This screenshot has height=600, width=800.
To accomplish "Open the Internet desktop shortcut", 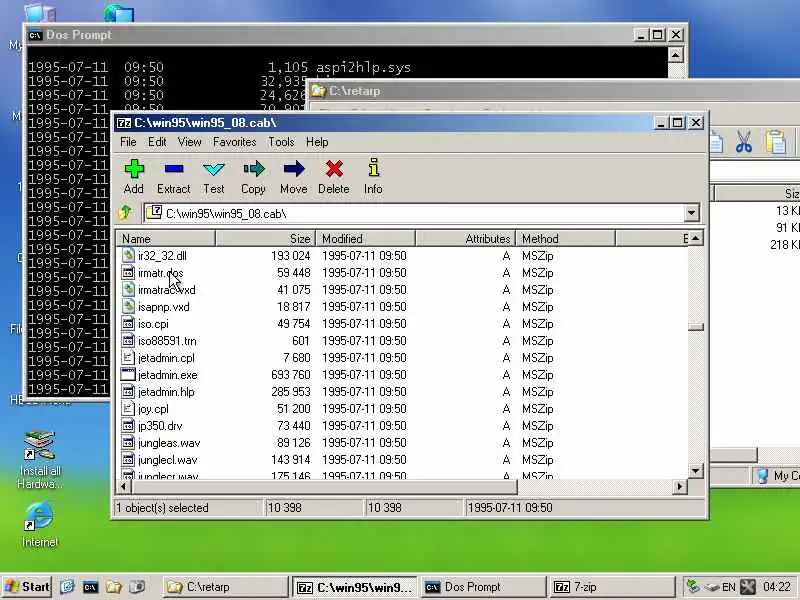I will (40, 524).
